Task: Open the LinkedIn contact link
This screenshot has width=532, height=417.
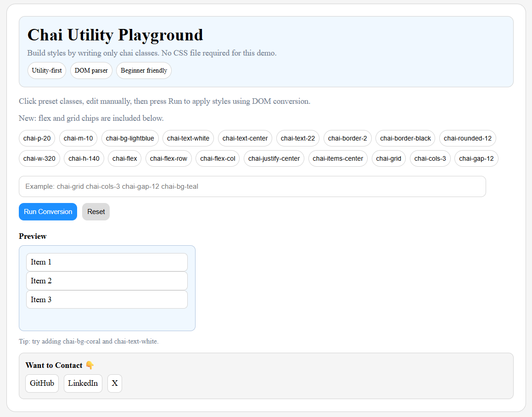Action: coord(83,383)
